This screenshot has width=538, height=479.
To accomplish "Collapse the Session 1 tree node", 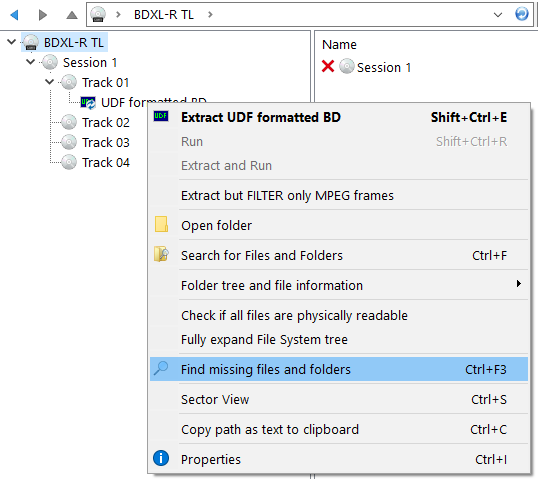I will tap(31, 62).
